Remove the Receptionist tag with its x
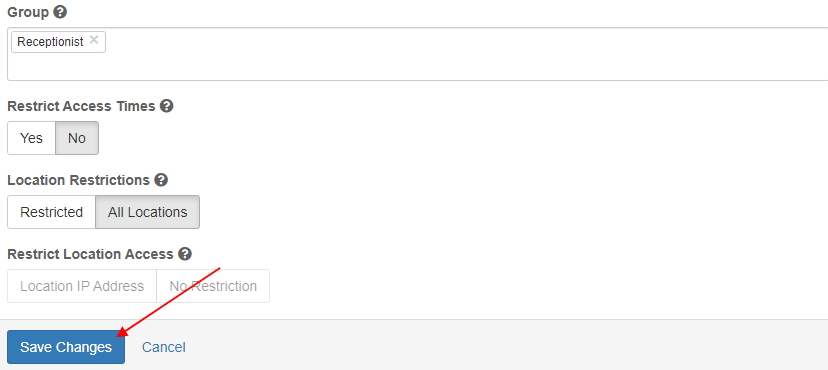Image resolution: width=828 pixels, height=370 pixels. (94, 40)
